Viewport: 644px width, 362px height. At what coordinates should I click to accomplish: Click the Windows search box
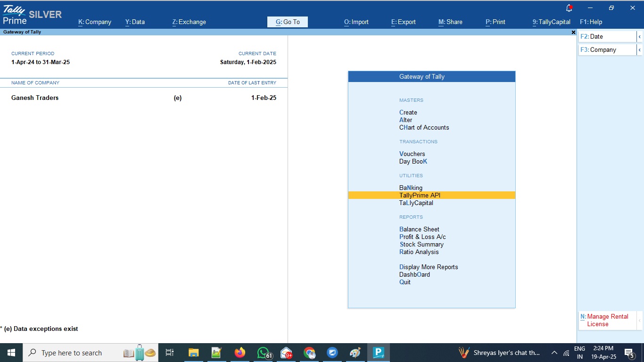click(71, 353)
